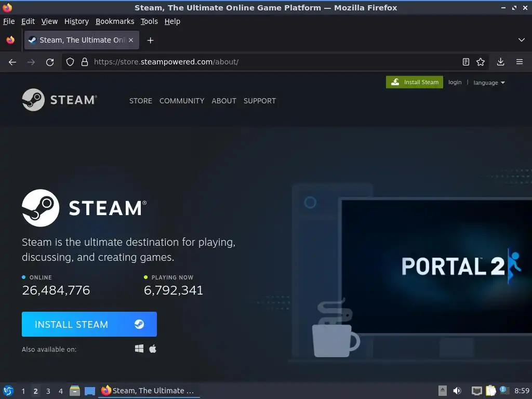The width and height of the screenshot is (532, 399).
Task: Click the URL address field
Action: (x=275, y=62)
